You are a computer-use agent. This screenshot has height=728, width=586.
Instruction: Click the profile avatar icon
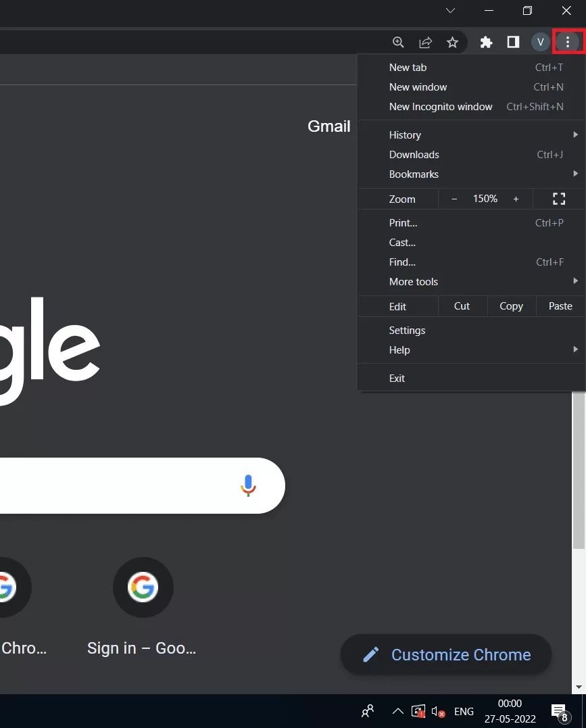(540, 42)
